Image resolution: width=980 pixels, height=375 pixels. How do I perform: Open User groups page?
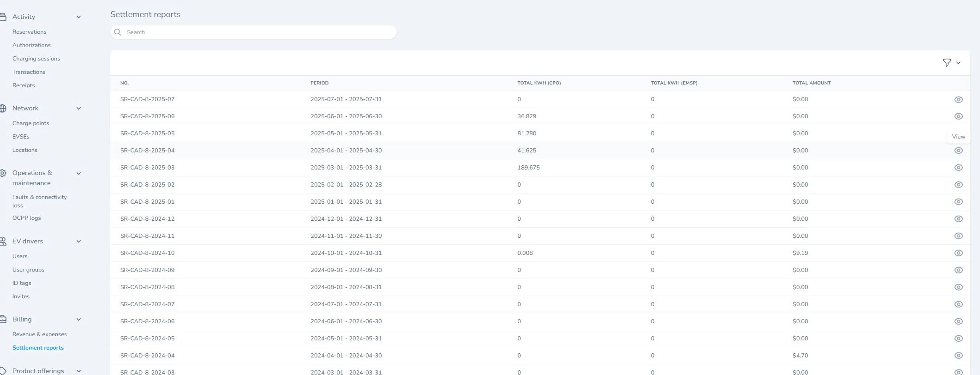click(x=28, y=270)
